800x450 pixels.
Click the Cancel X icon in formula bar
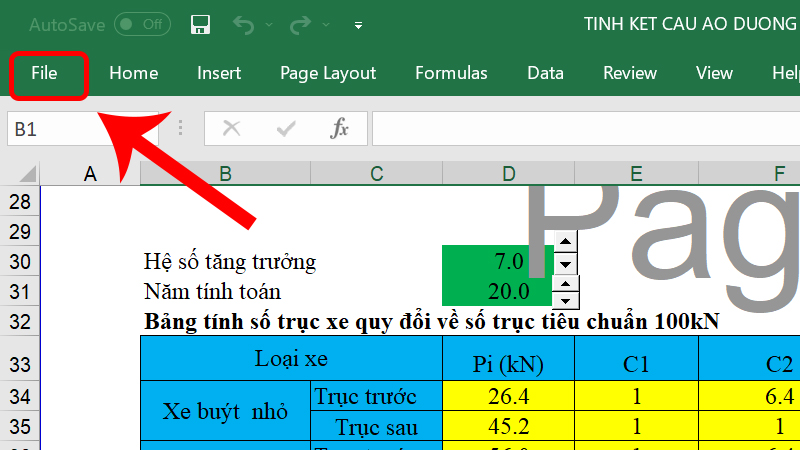tap(231, 128)
